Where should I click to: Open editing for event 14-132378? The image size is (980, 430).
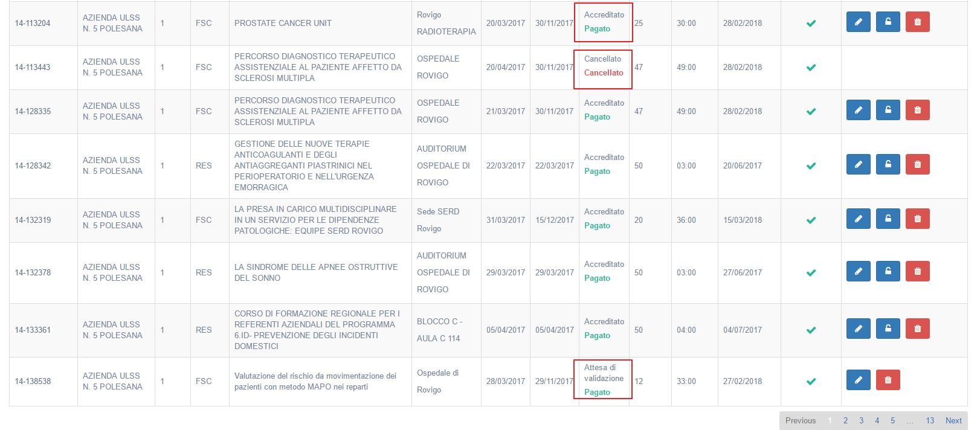coord(858,271)
